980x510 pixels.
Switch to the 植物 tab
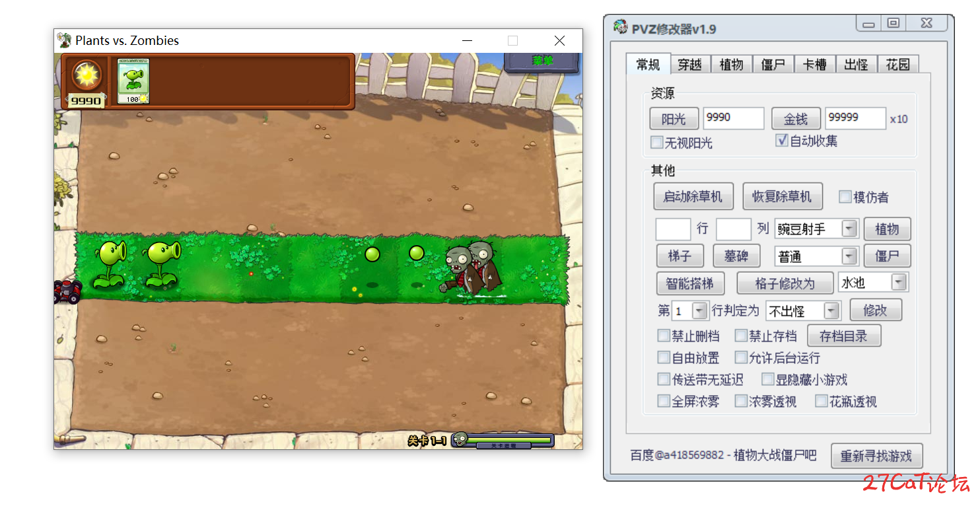(x=732, y=64)
